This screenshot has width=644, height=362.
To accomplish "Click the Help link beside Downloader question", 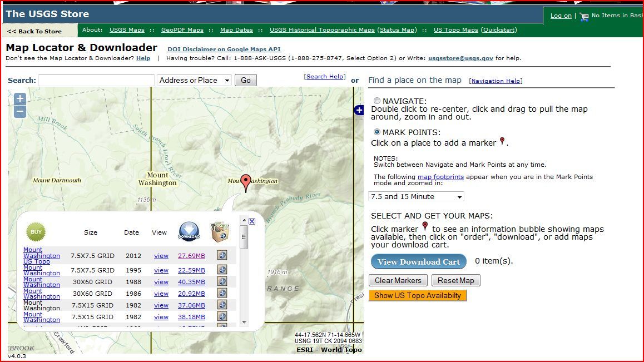I will pos(143,58).
